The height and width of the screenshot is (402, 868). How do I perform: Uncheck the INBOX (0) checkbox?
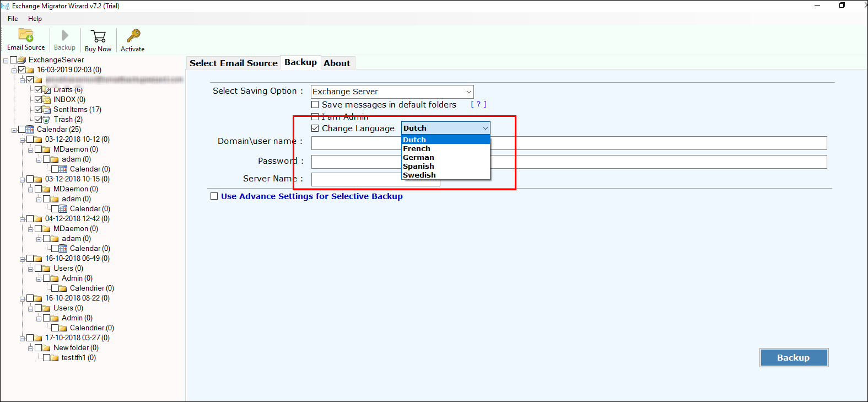pyautogui.click(x=39, y=99)
